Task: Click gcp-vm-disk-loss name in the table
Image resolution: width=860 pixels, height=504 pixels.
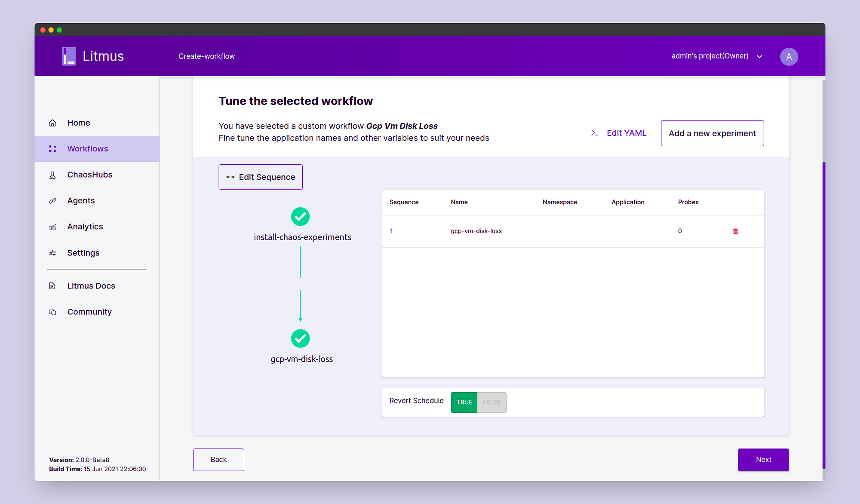Action: (x=476, y=231)
